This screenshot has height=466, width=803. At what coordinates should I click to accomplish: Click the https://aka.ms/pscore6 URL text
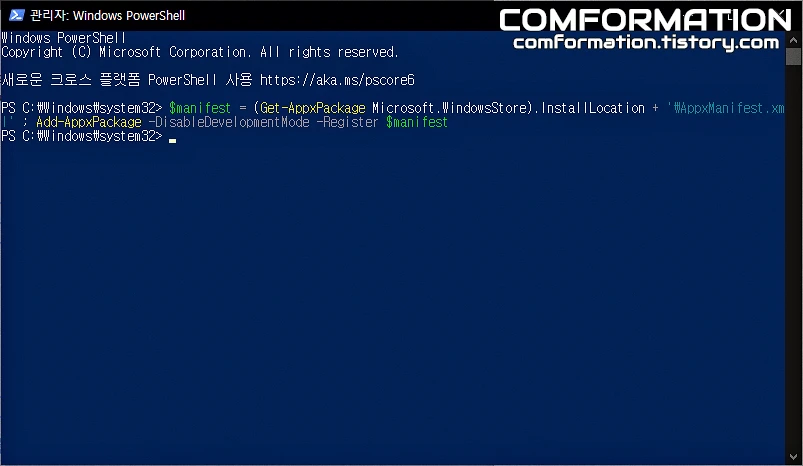pos(337,80)
